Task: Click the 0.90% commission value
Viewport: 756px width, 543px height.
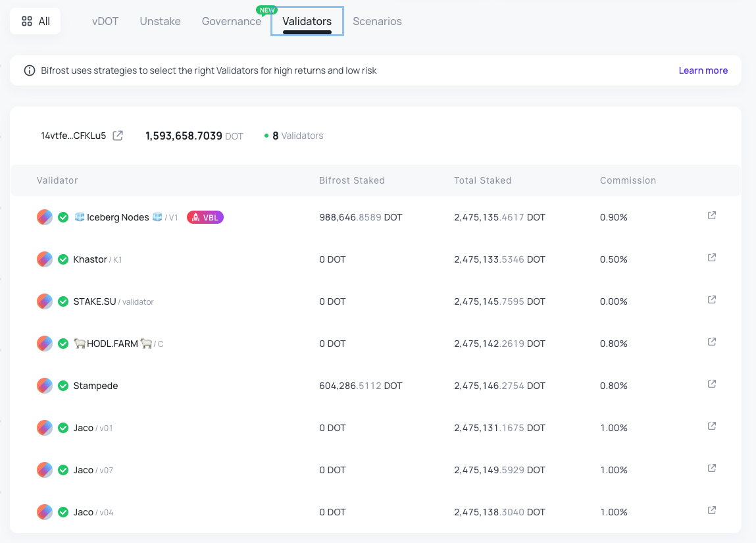Action: click(614, 217)
